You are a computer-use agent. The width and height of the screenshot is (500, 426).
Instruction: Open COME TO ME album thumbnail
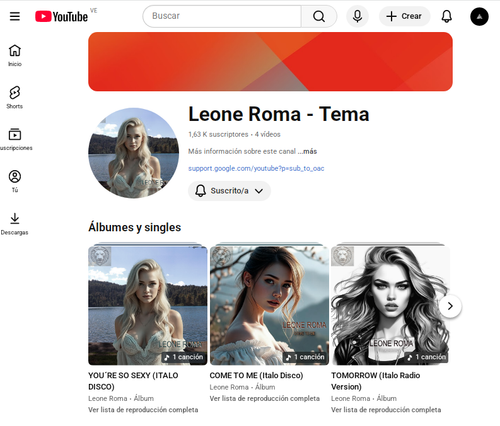point(269,305)
